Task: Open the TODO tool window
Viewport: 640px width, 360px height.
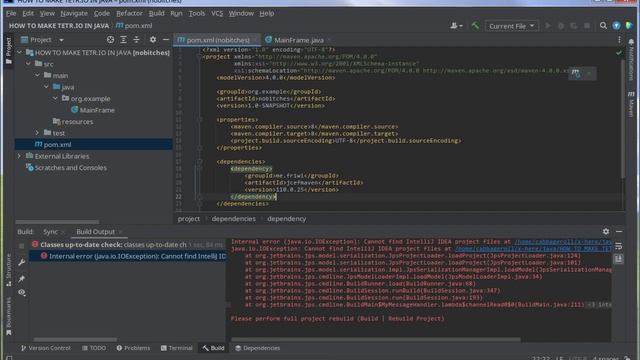Action: click(94, 348)
